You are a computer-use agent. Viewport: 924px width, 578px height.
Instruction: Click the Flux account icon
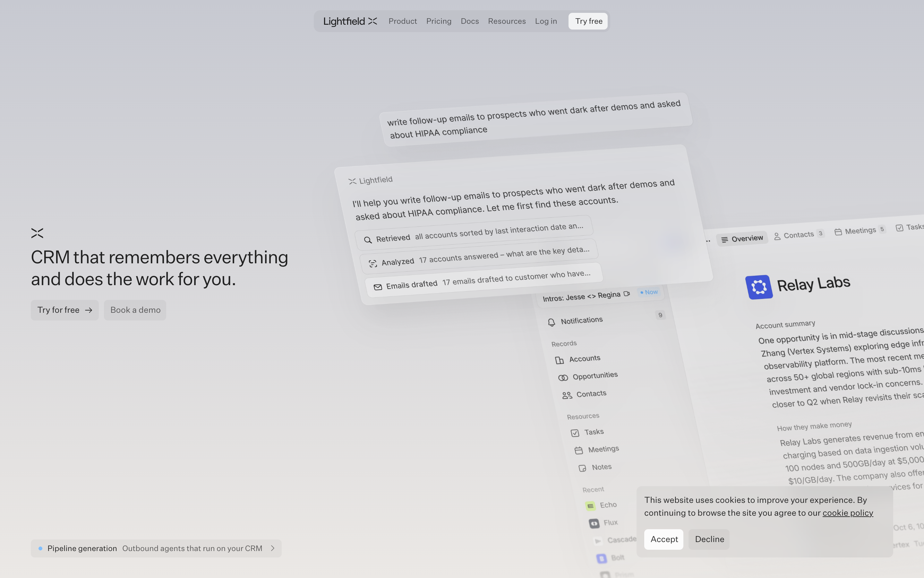(594, 524)
